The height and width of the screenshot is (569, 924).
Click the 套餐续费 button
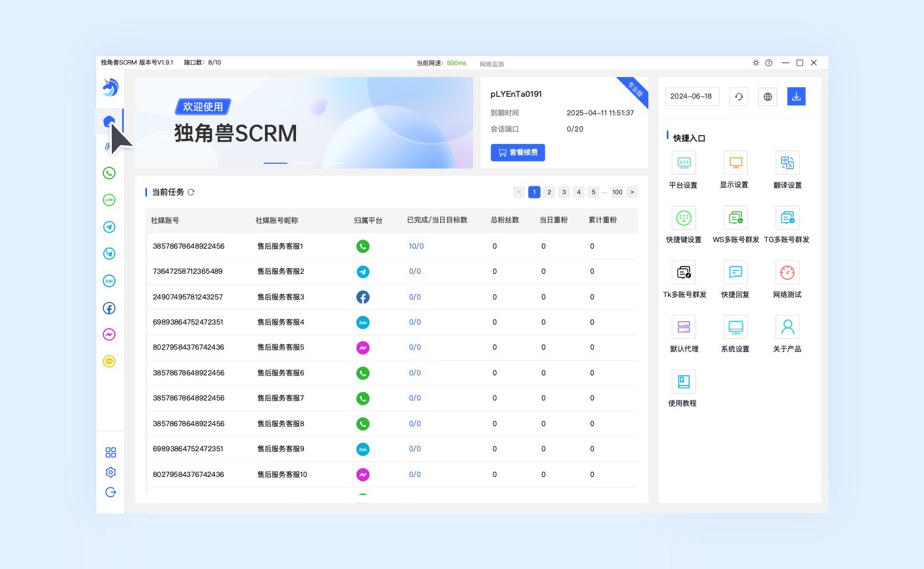518,152
